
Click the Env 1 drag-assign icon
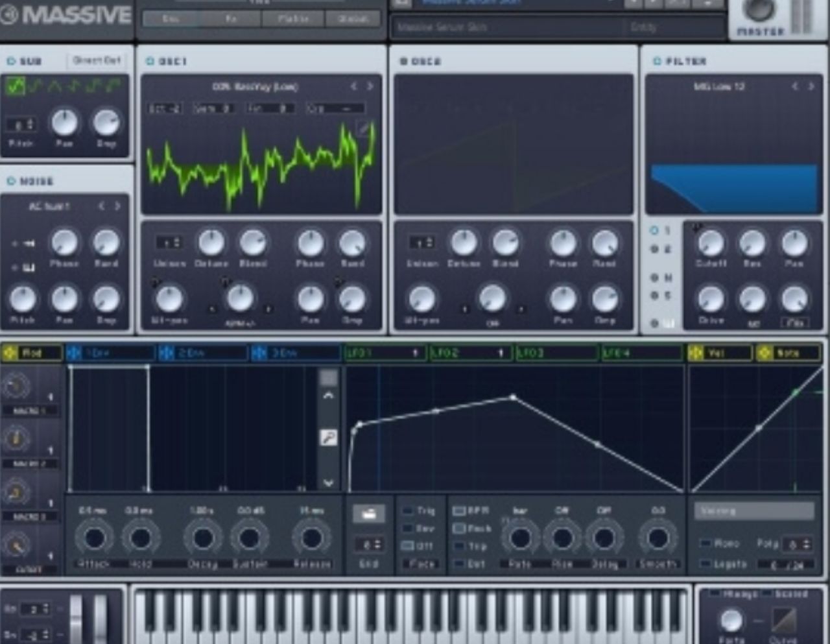click(74, 353)
